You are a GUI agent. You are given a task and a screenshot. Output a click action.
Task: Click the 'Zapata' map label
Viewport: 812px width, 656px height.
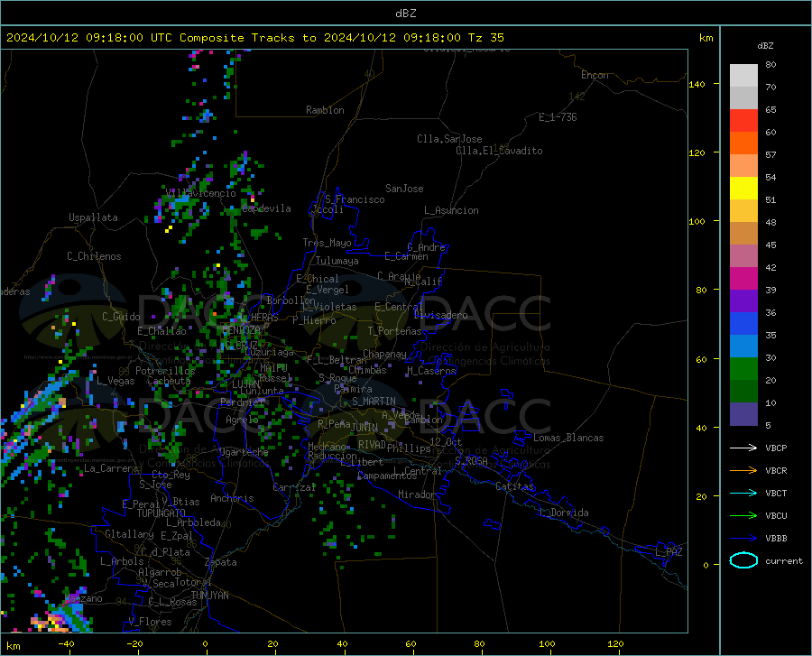click(x=221, y=562)
